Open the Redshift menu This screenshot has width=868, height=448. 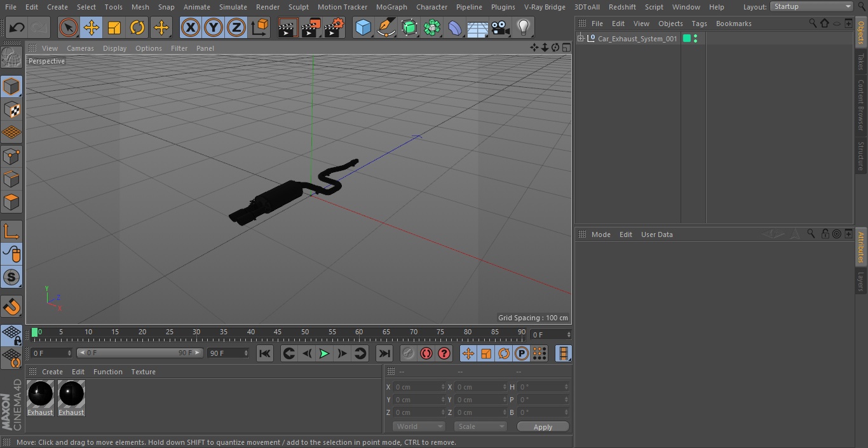point(622,7)
